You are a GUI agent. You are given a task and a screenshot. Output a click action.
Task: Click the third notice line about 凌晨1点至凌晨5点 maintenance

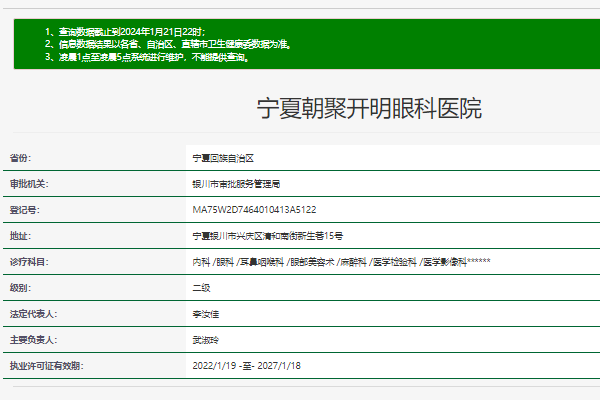[147, 57]
